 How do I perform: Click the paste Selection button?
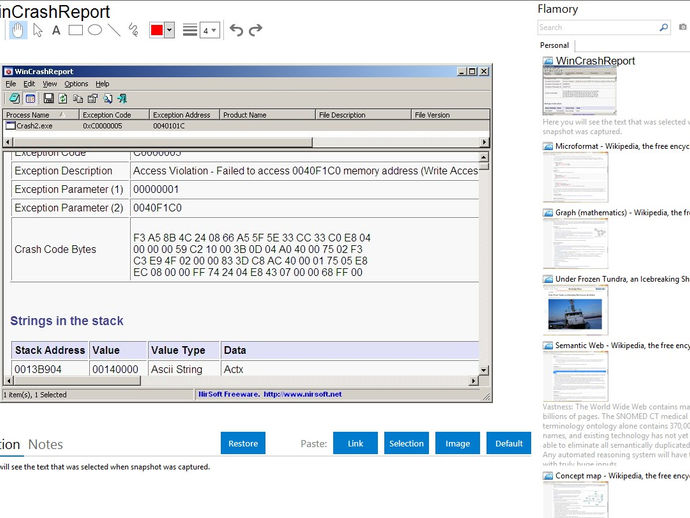coord(406,443)
